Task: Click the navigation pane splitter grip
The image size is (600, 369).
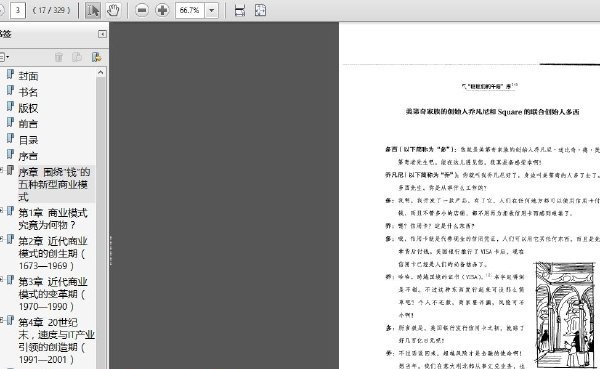Action: [111, 251]
